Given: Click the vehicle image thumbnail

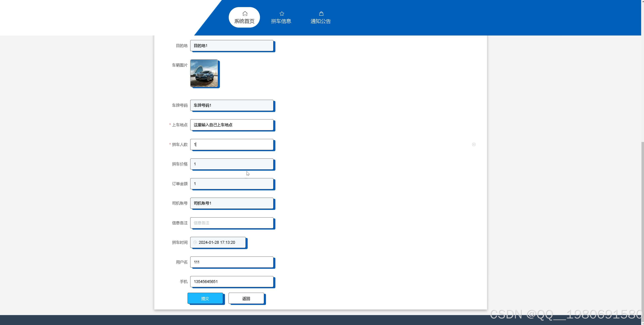Looking at the screenshot, I should 204,73.
